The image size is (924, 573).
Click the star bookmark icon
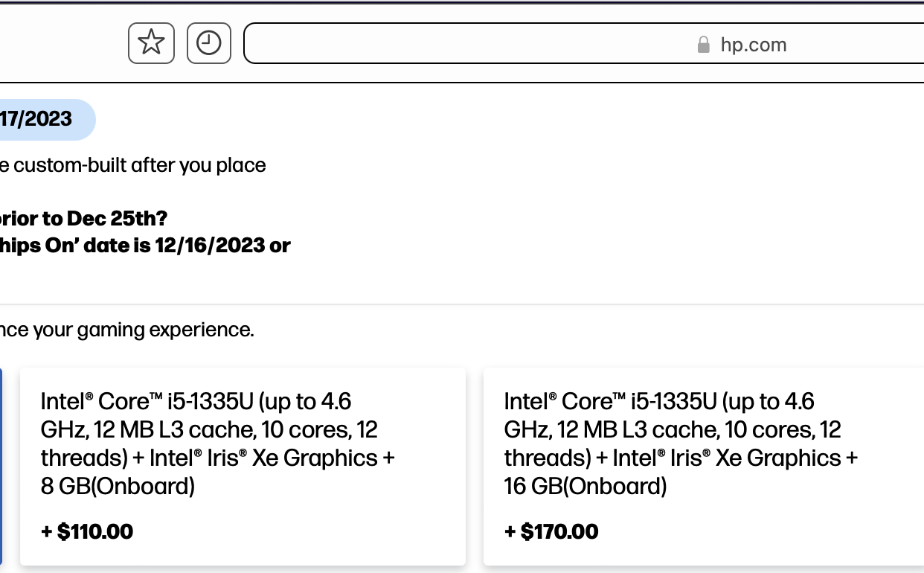(x=151, y=43)
